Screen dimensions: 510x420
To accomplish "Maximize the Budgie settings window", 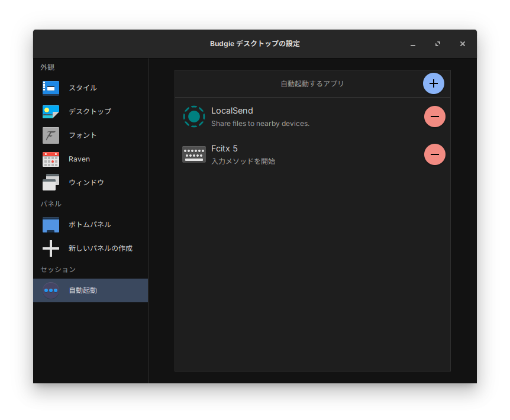I will tap(438, 44).
